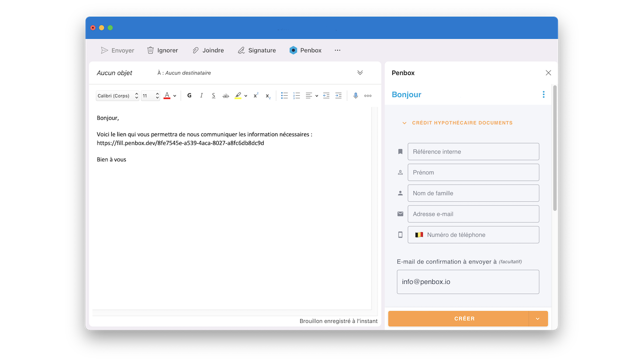Viewport: 644px width, 362px height.
Task: Open the more options ellipsis in toolbar
Action: click(338, 50)
